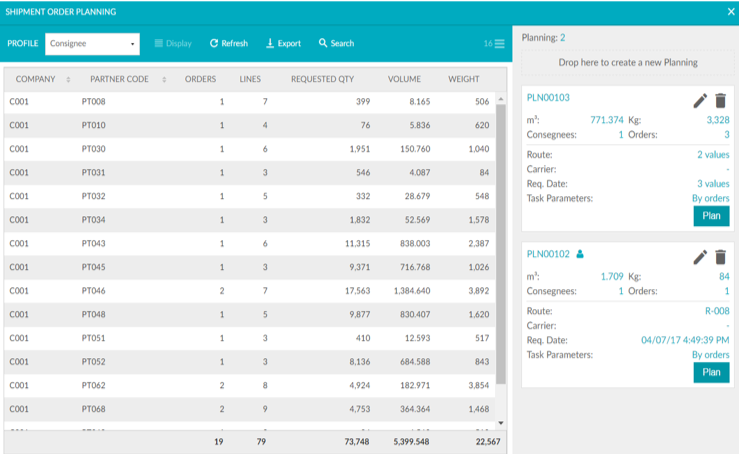Select the row with partner code PT032

click(250, 196)
